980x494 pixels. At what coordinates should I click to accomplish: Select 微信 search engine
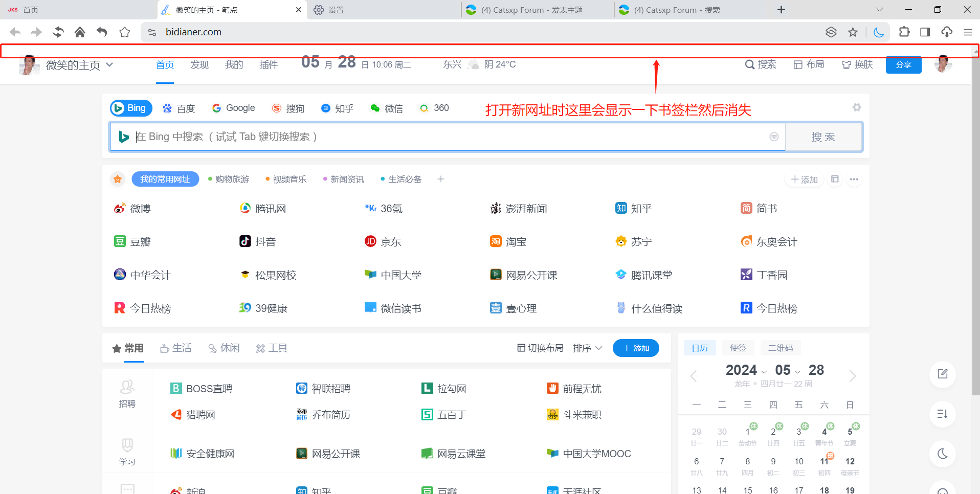pyautogui.click(x=387, y=108)
